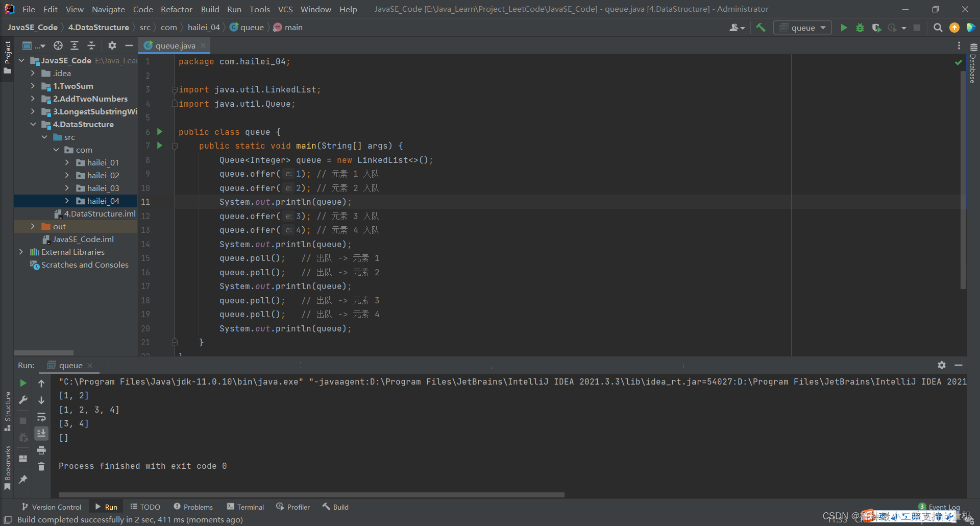This screenshot has height=526, width=980.
Task: Click Project tree horizontal scrollbar
Action: tap(44, 352)
